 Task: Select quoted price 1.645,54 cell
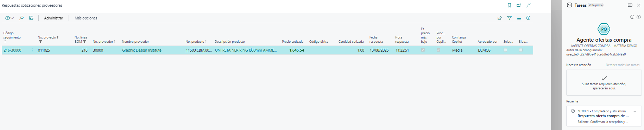click(297, 50)
